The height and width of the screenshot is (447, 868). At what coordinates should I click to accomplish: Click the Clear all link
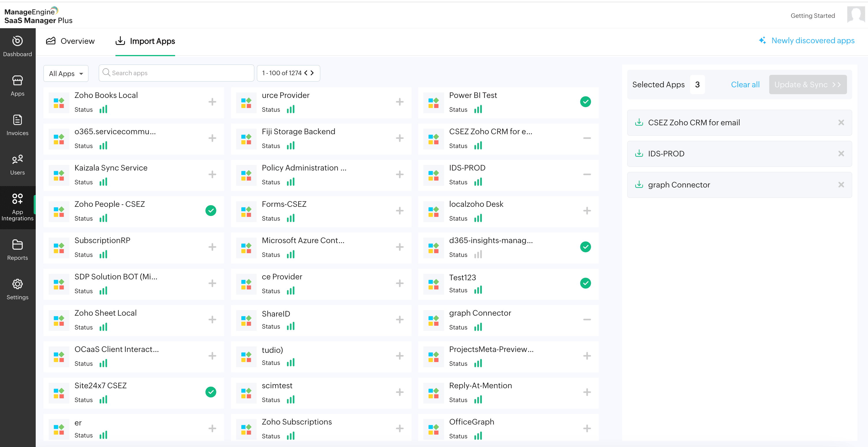pos(745,85)
